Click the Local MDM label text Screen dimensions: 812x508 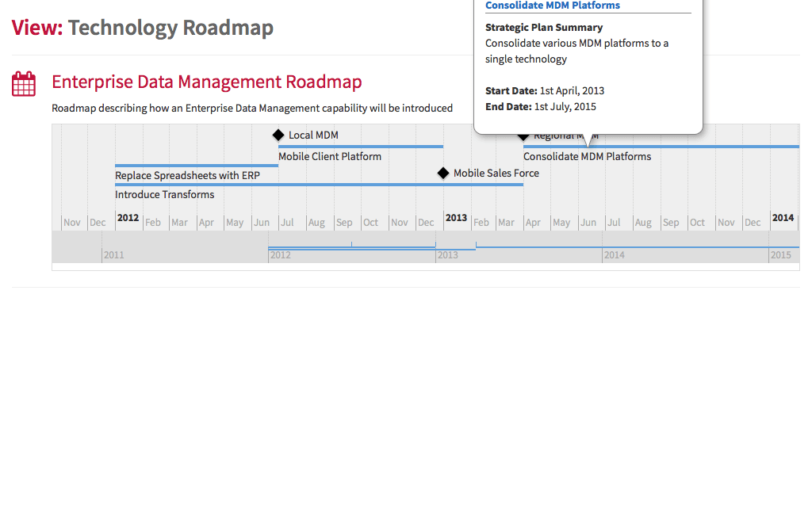tap(313, 135)
